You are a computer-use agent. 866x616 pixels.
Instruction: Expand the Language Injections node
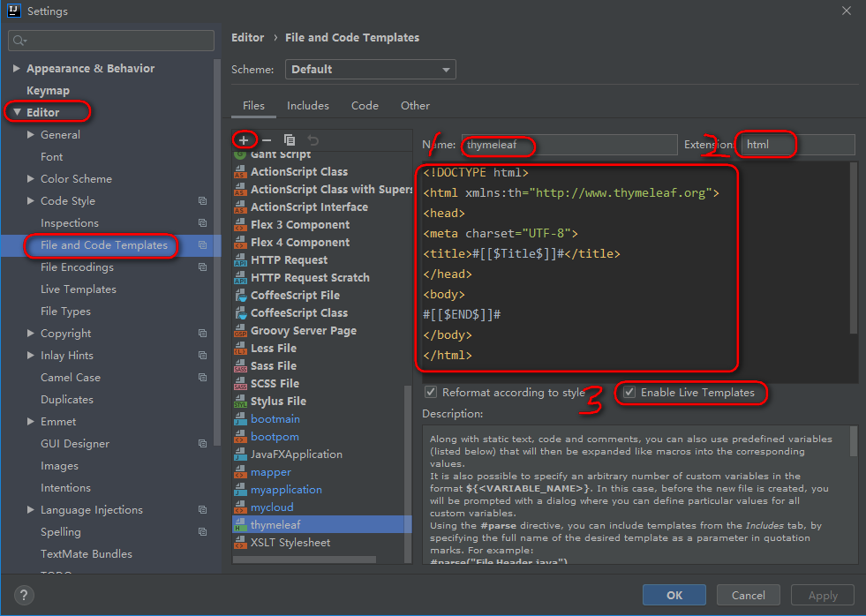pyautogui.click(x=31, y=510)
